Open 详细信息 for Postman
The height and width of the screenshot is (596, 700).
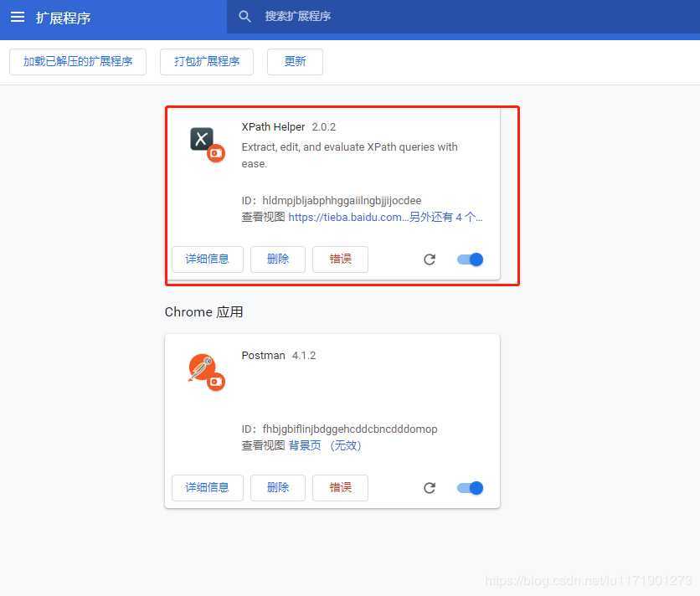[207, 487]
